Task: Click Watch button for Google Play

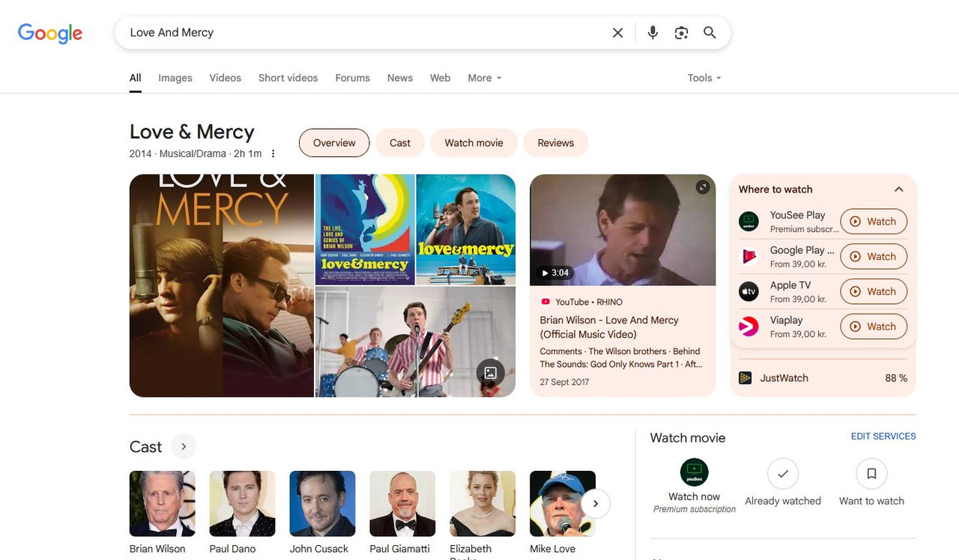Action: click(x=874, y=257)
